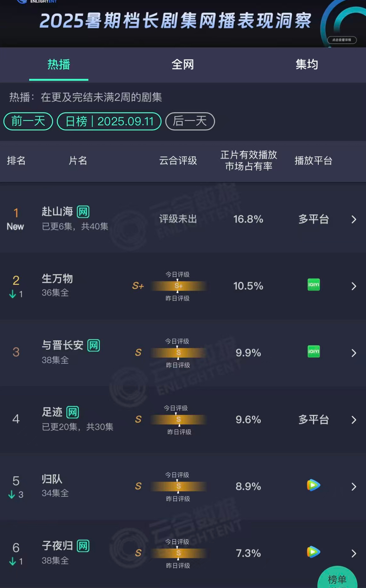Open details arrow for 足迹 row
366x588 pixels.
coord(354,420)
